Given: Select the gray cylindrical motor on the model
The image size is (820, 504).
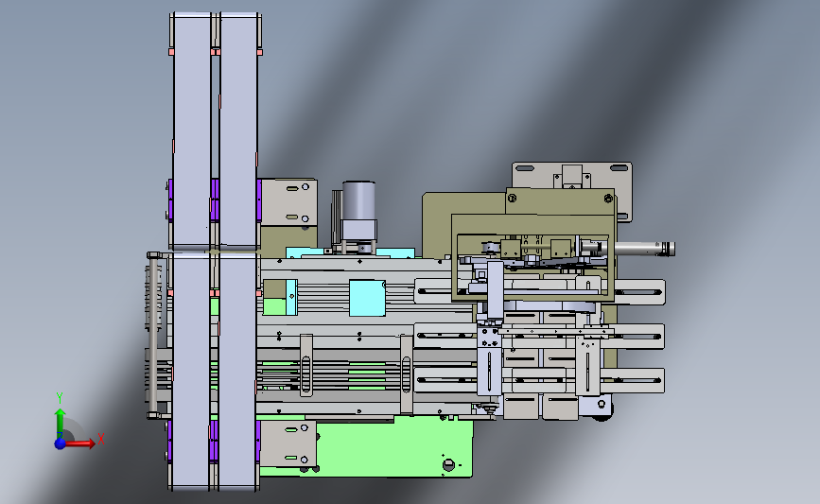Looking at the screenshot, I should click(x=358, y=201).
